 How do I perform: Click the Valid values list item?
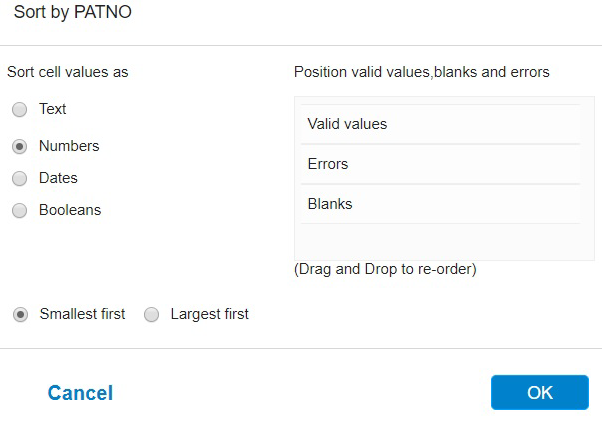(438, 124)
